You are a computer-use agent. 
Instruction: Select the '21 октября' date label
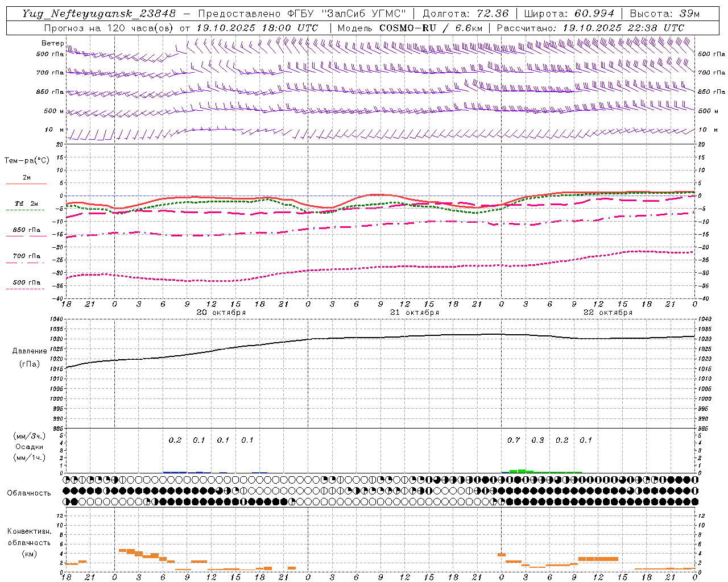point(415,313)
